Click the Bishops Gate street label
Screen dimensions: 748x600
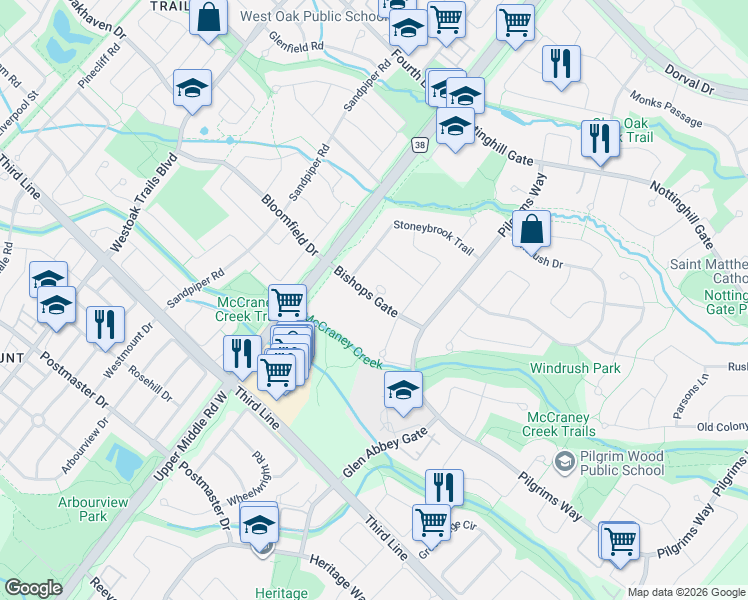(365, 291)
